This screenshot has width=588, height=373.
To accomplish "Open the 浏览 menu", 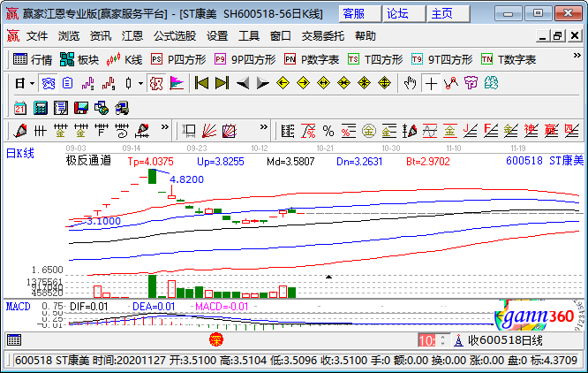I will point(69,36).
